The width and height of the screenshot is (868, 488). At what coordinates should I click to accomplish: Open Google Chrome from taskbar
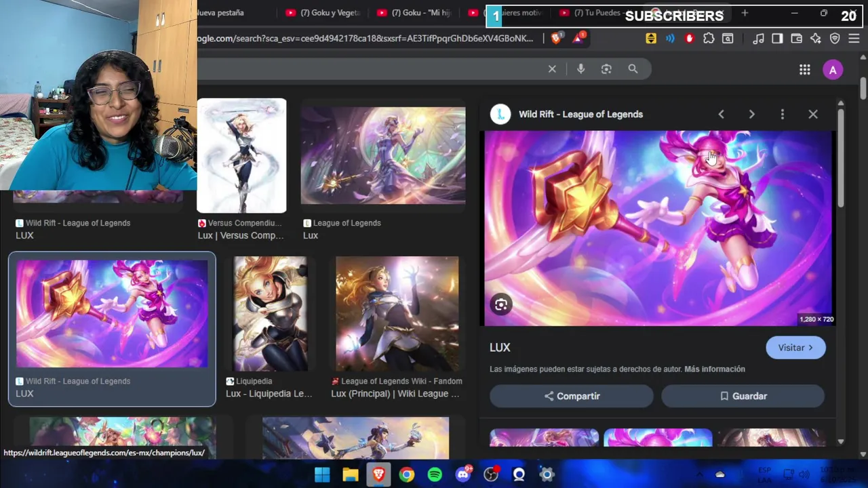tap(406, 474)
